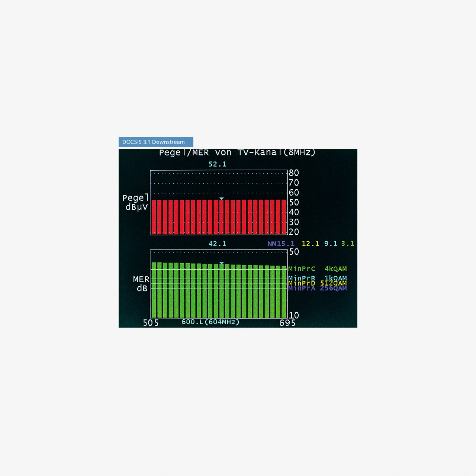The width and height of the screenshot is (476, 476).
Task: Select the cyan marker on the MER chart
Action: [222, 263]
